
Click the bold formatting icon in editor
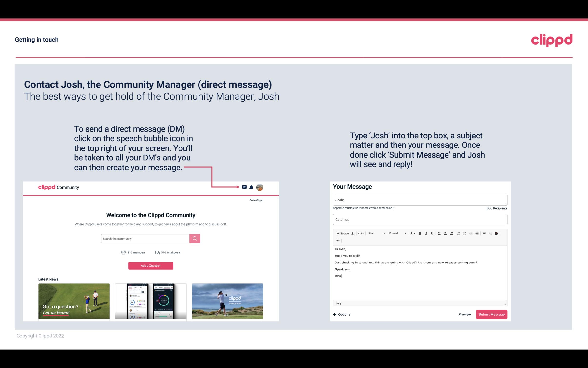[x=419, y=233]
